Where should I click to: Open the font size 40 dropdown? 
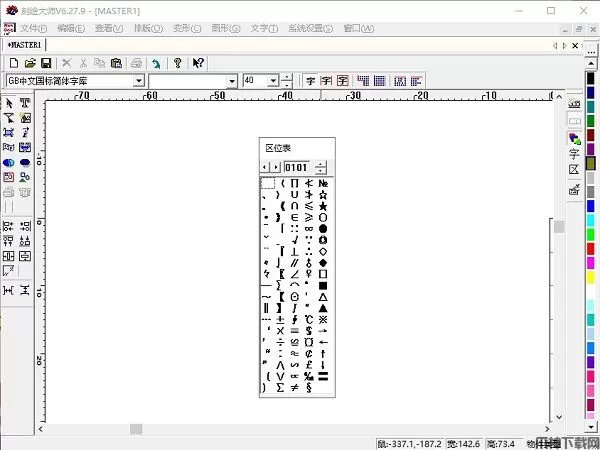click(x=273, y=81)
